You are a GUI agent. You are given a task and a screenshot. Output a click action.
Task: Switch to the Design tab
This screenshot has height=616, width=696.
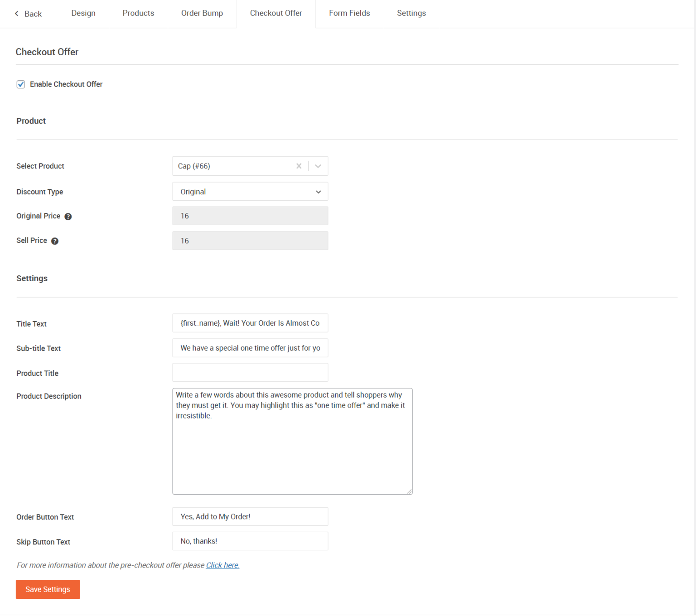point(83,13)
